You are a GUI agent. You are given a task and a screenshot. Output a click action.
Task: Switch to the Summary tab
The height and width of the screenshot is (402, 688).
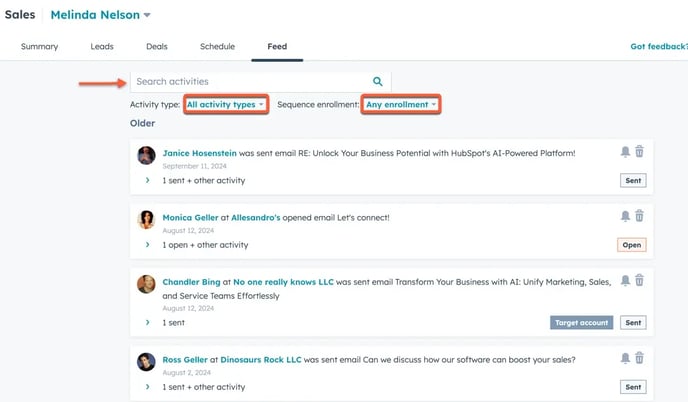click(39, 47)
